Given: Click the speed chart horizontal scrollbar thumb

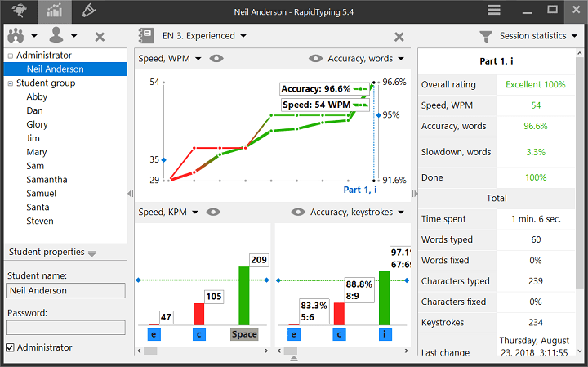Looking at the screenshot, I should coord(150,351).
